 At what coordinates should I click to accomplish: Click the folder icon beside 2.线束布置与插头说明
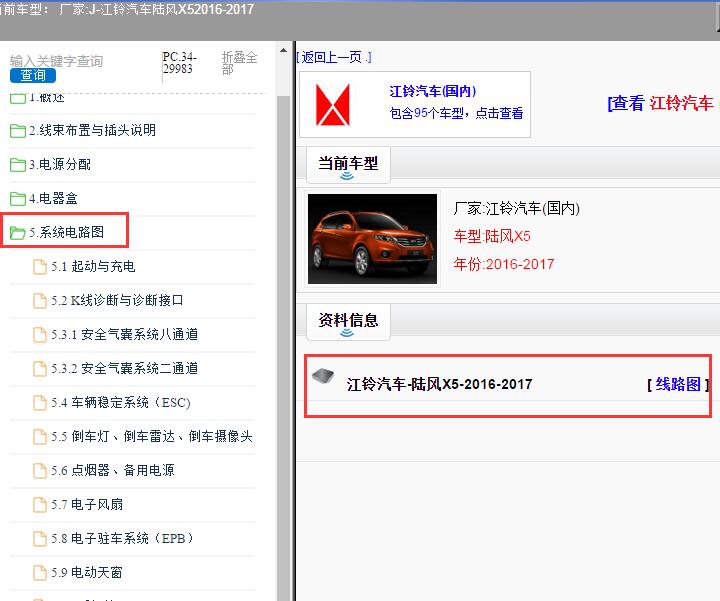(18, 131)
